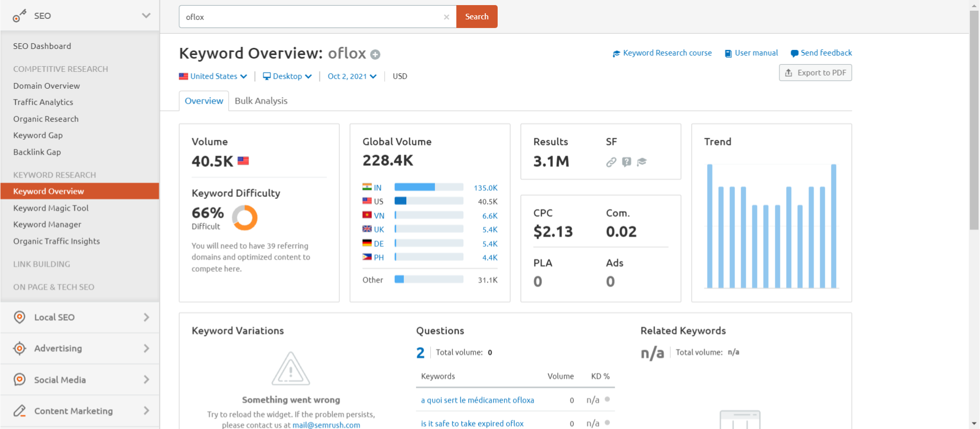Open Keyword Gap in sidebar
980x429 pixels.
coord(38,135)
